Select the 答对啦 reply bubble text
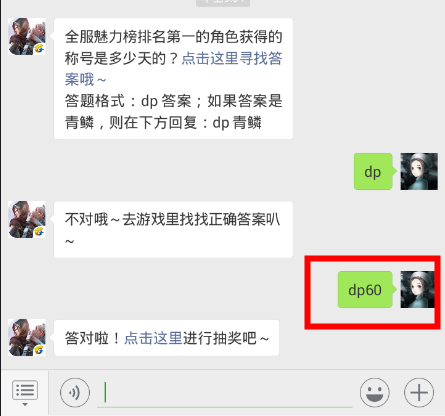 (x=166, y=338)
